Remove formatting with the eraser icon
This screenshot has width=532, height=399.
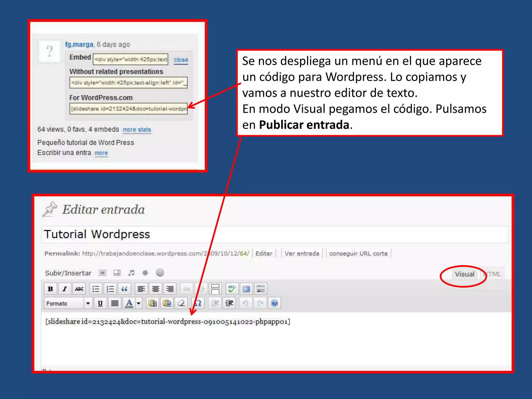[181, 303]
